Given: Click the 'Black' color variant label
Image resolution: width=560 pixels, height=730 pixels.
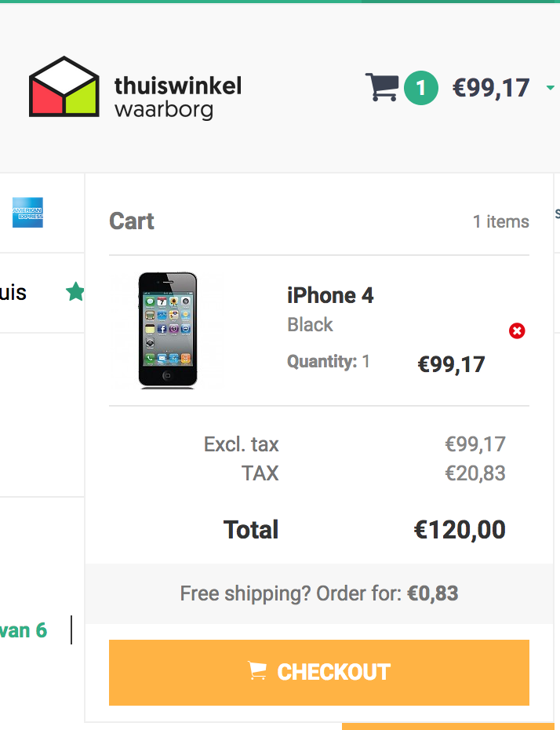Looking at the screenshot, I should tap(311, 324).
